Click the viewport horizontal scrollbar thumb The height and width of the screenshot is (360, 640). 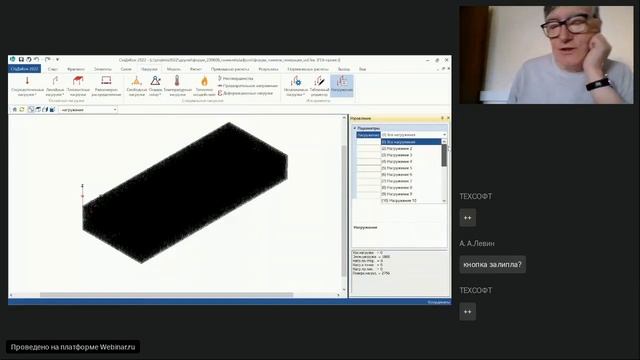[x=166, y=295]
